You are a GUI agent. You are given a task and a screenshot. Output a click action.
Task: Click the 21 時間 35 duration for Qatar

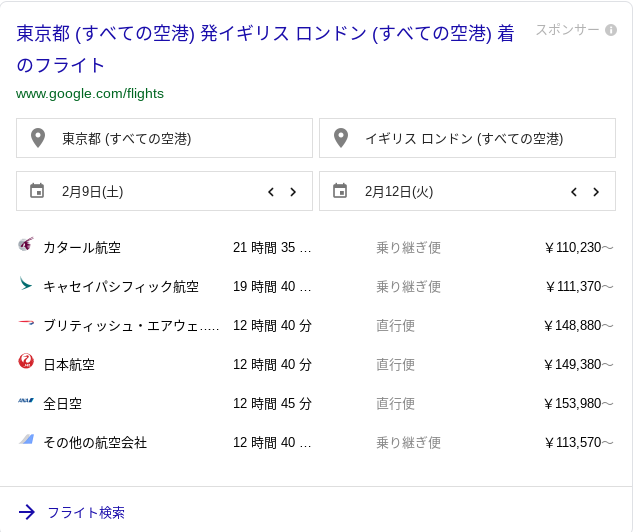pos(272,247)
